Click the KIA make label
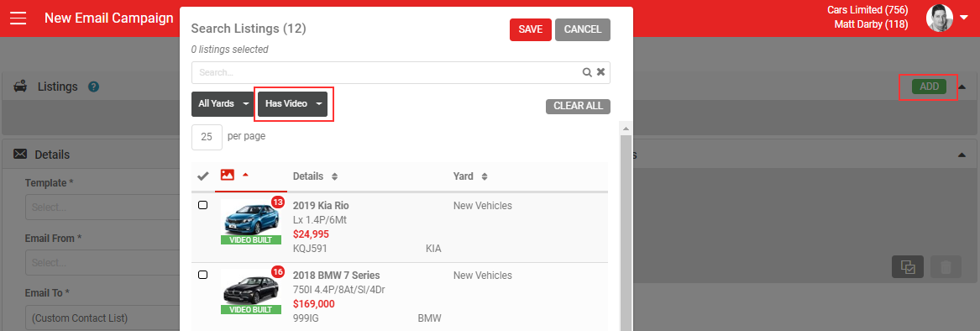Image resolution: width=980 pixels, height=331 pixels. [x=433, y=249]
